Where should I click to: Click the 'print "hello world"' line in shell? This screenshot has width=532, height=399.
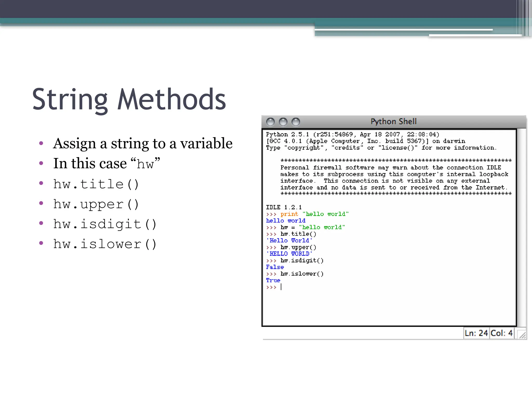[x=307, y=214]
